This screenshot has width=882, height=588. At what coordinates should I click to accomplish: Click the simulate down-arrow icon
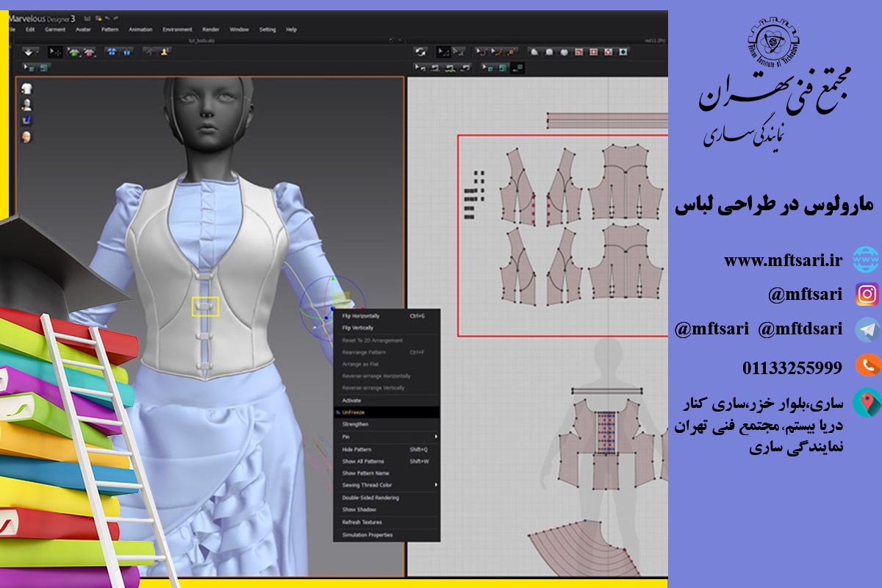pyautogui.click(x=28, y=52)
